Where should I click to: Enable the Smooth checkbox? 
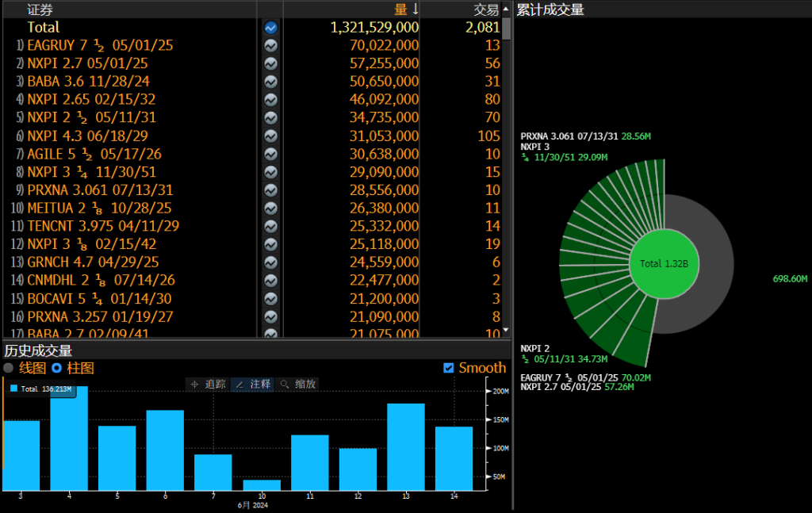point(449,368)
